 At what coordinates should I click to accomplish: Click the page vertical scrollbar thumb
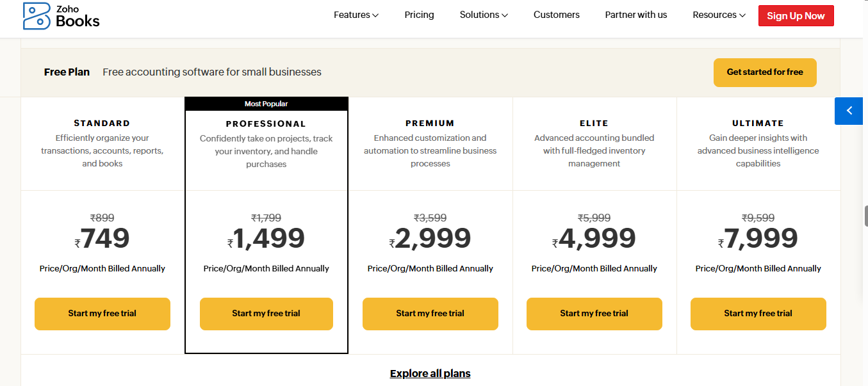coord(866,216)
